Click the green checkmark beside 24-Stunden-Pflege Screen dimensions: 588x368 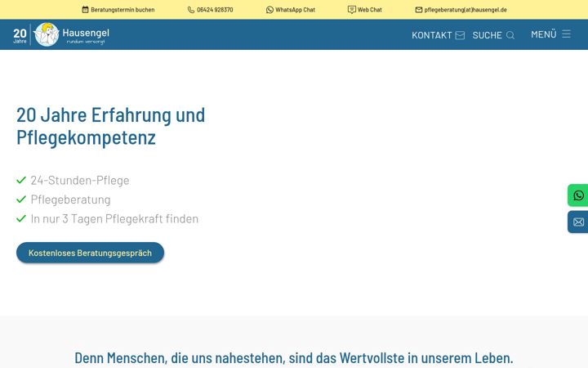click(x=21, y=180)
